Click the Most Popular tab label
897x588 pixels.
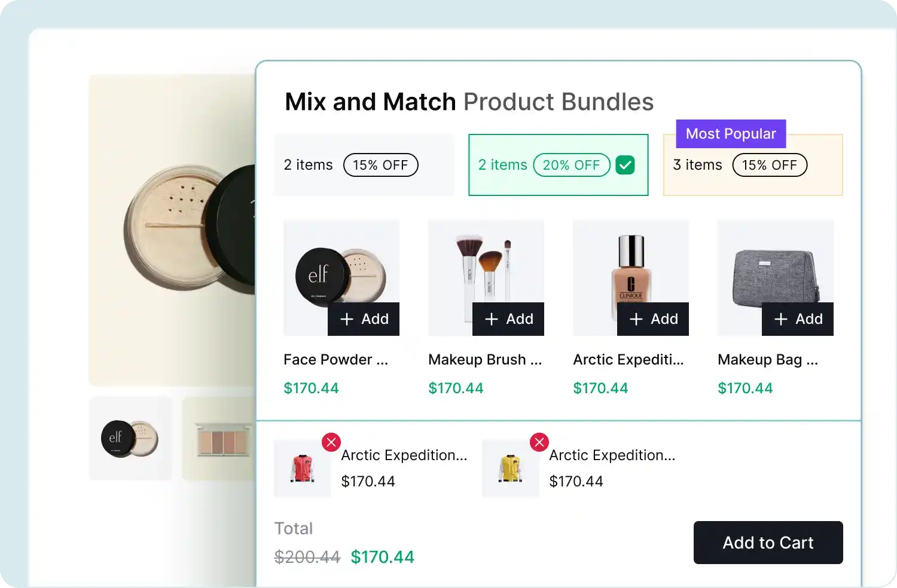(x=730, y=133)
